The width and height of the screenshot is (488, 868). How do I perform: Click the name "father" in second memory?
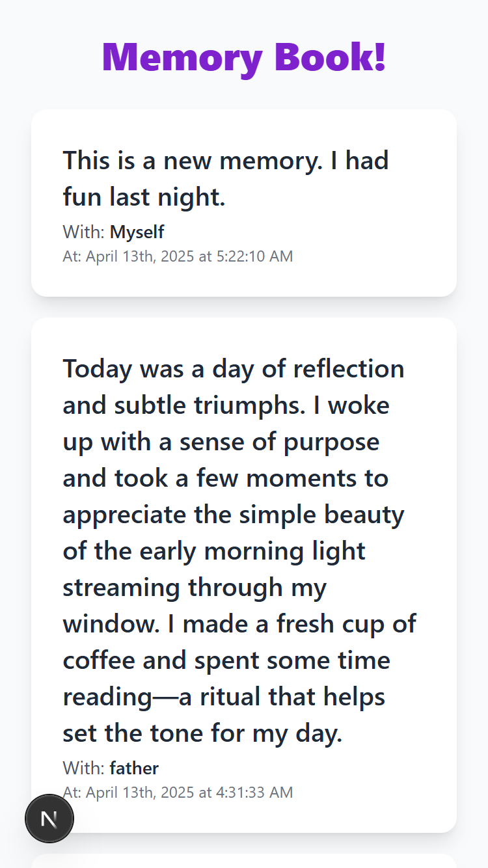(x=134, y=768)
